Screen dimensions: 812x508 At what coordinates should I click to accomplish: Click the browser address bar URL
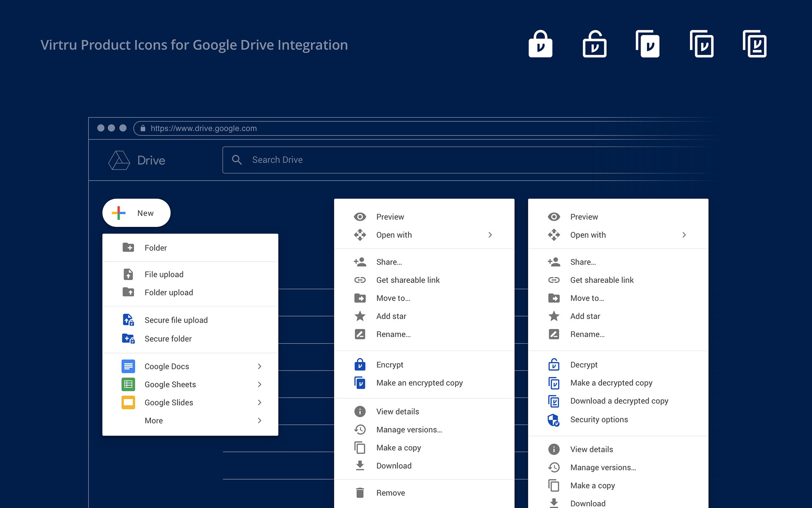(x=203, y=128)
